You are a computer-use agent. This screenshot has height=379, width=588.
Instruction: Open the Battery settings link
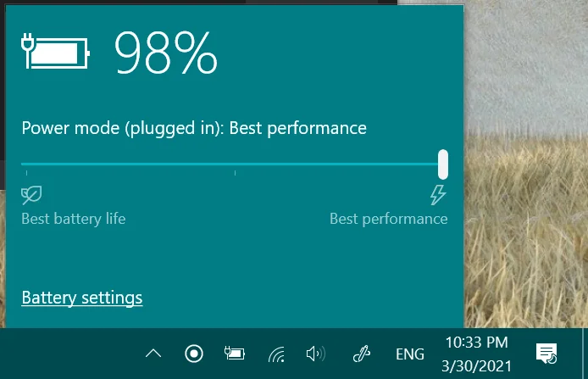pyautogui.click(x=81, y=298)
